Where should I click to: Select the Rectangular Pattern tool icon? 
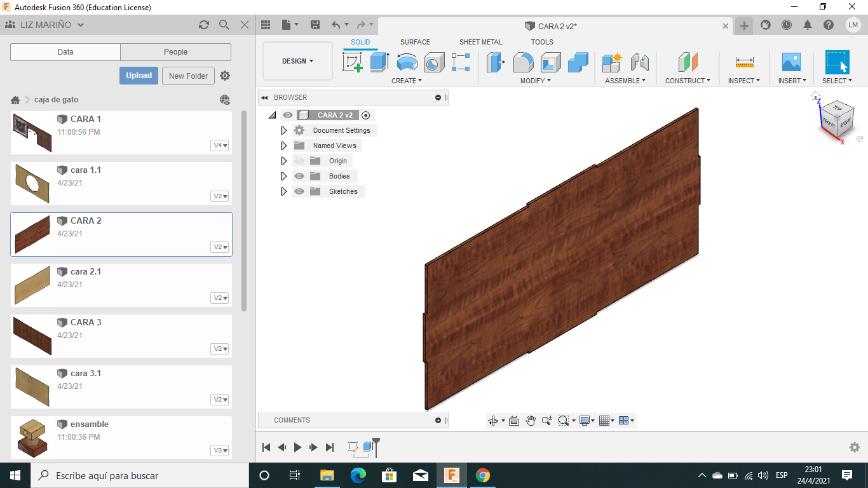(x=461, y=62)
